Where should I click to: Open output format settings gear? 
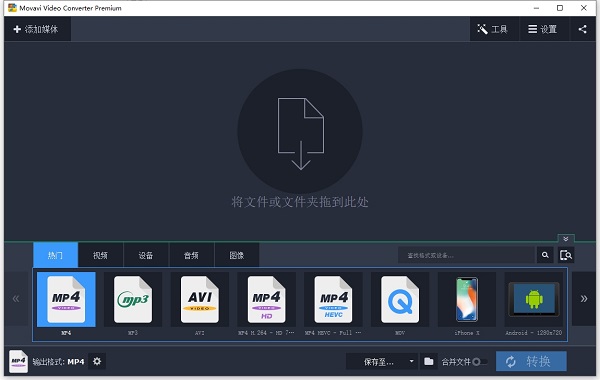click(x=97, y=361)
